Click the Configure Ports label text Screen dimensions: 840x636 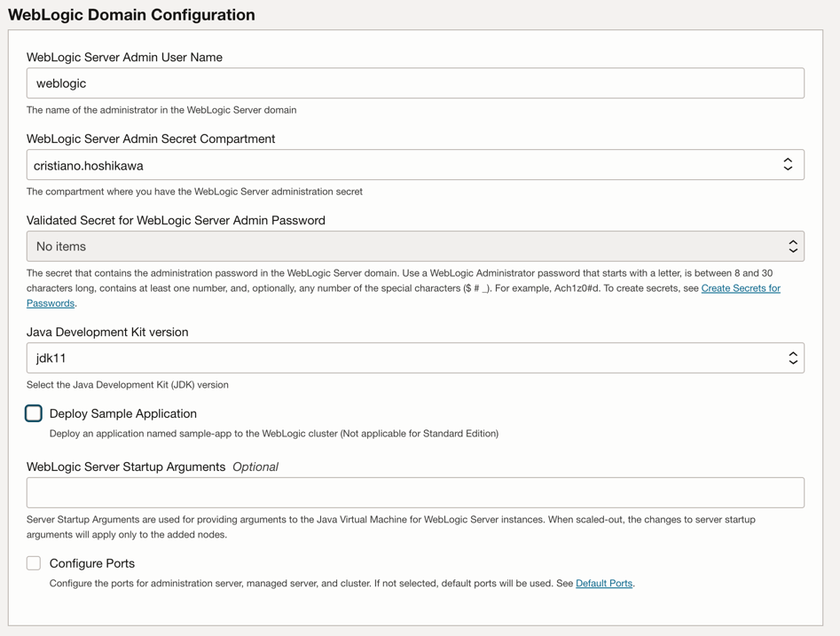click(x=92, y=563)
